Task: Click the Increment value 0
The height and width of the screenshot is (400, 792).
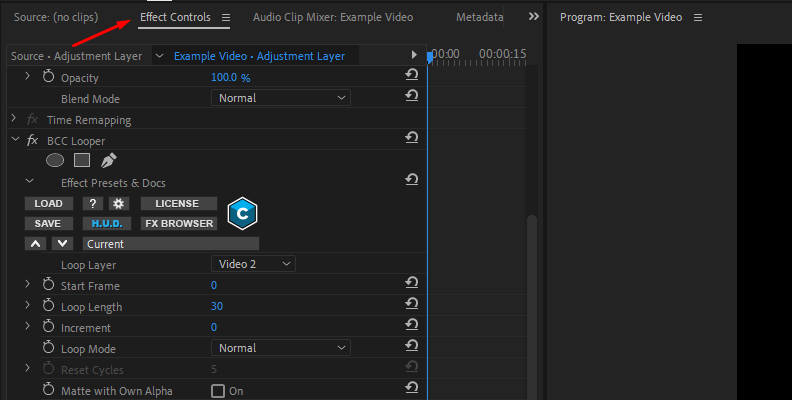Action: (x=214, y=327)
